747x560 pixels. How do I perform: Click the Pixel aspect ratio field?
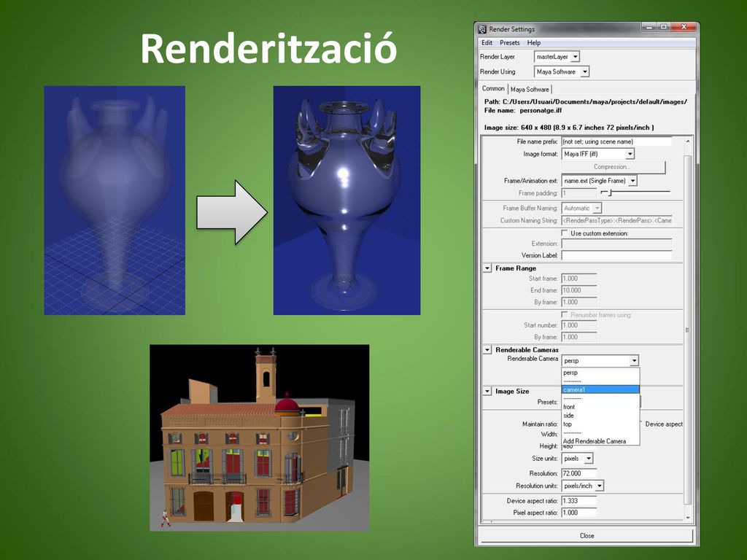(578, 513)
